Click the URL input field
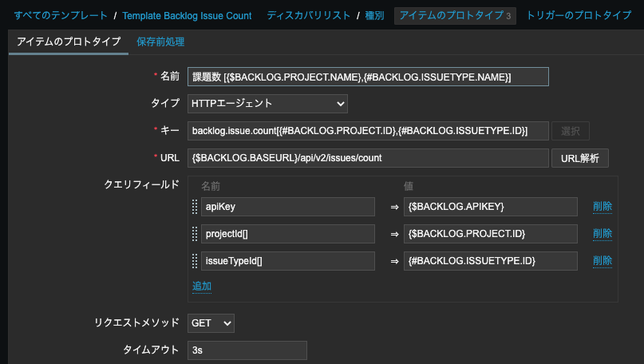Screen dimensions: 644x364 [368, 158]
